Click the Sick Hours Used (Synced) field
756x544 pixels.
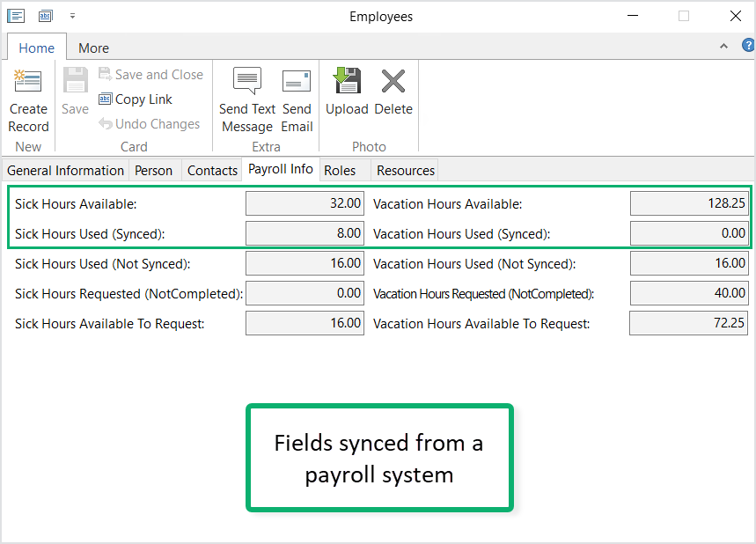click(x=305, y=233)
